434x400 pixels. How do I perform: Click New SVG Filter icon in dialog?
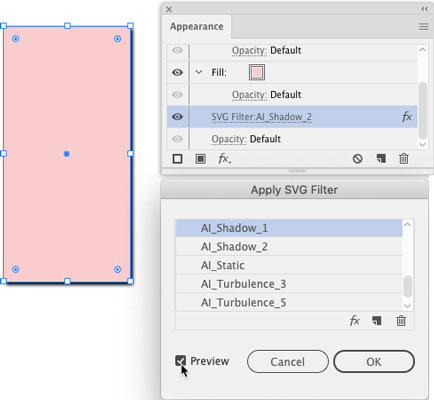[377, 321]
